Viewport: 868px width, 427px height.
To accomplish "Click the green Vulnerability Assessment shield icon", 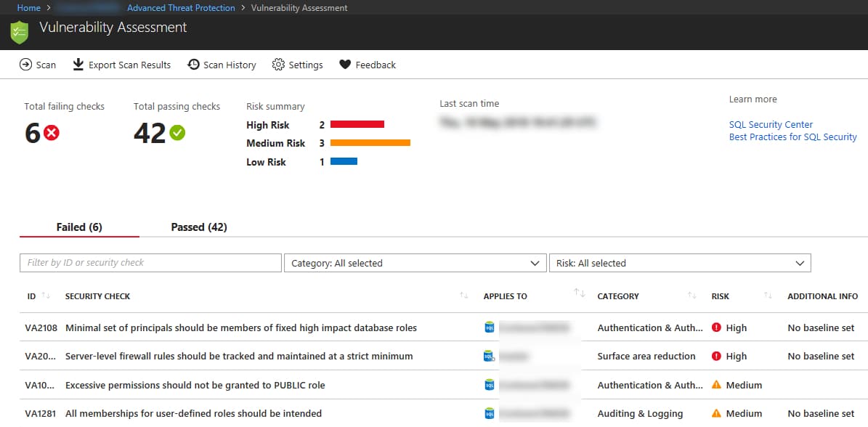I will pyautogui.click(x=19, y=32).
